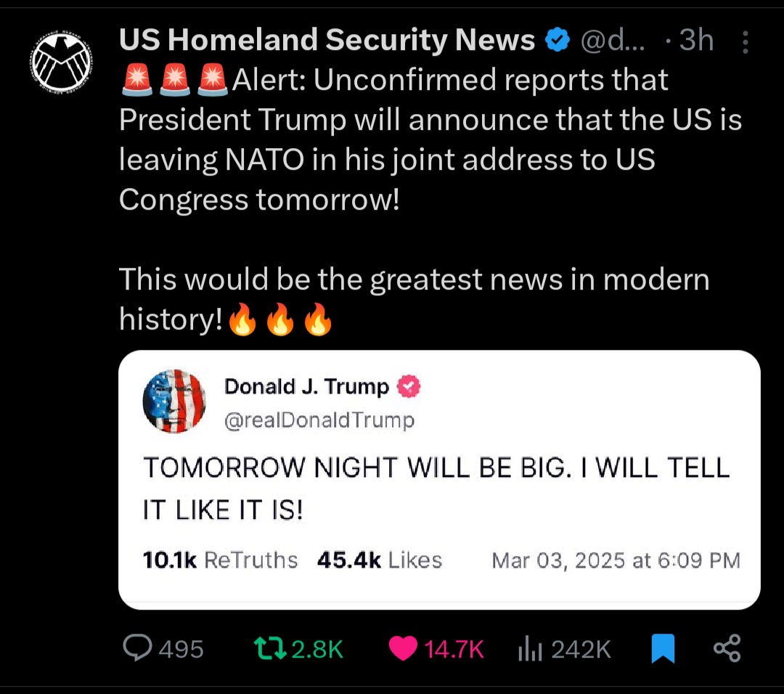Click the 3h post timestamp

point(695,41)
